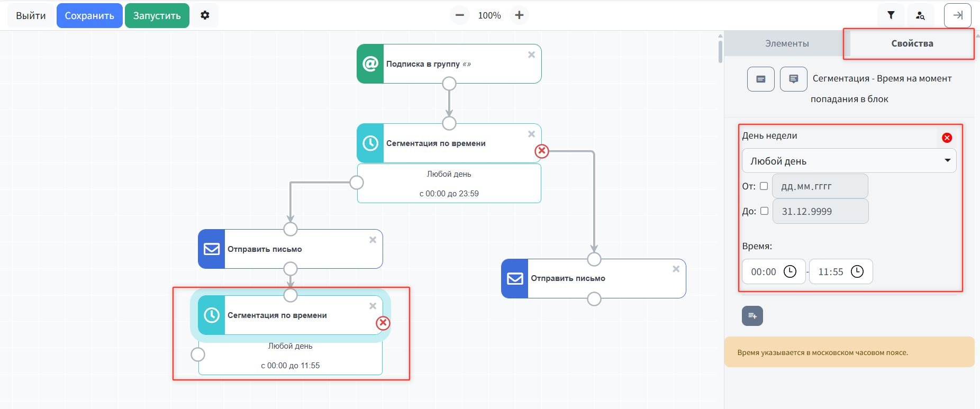Zoom in with the plus button
Screen dimensions: 980x409
[x=519, y=15]
